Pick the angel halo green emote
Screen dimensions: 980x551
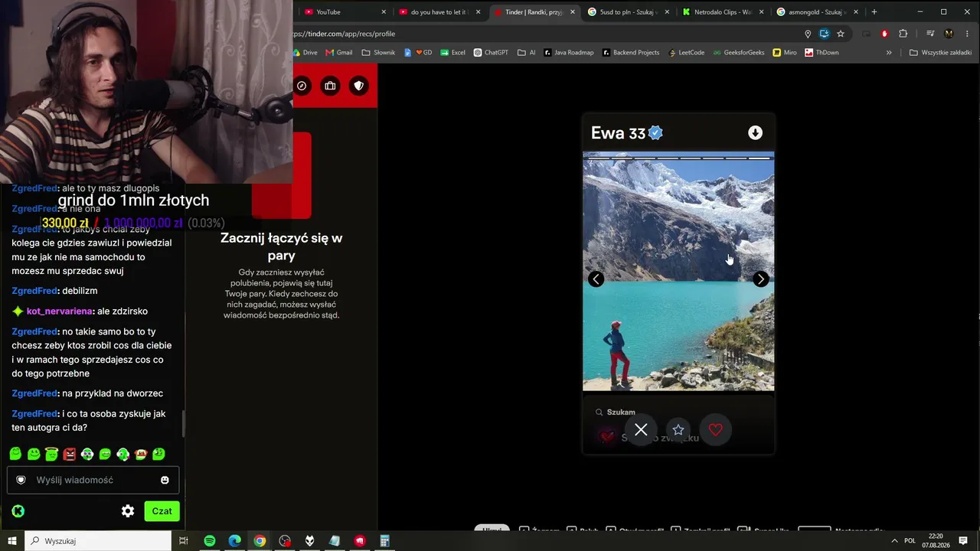(x=51, y=454)
